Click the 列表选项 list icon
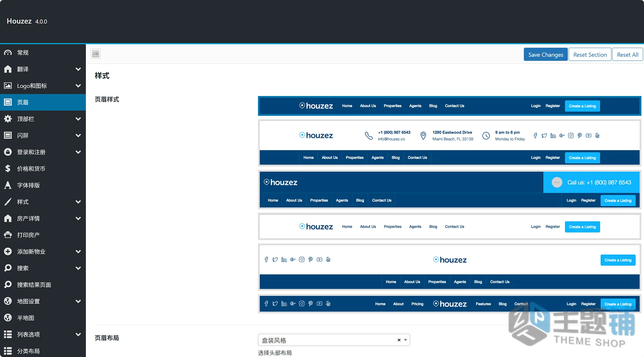 8,335
